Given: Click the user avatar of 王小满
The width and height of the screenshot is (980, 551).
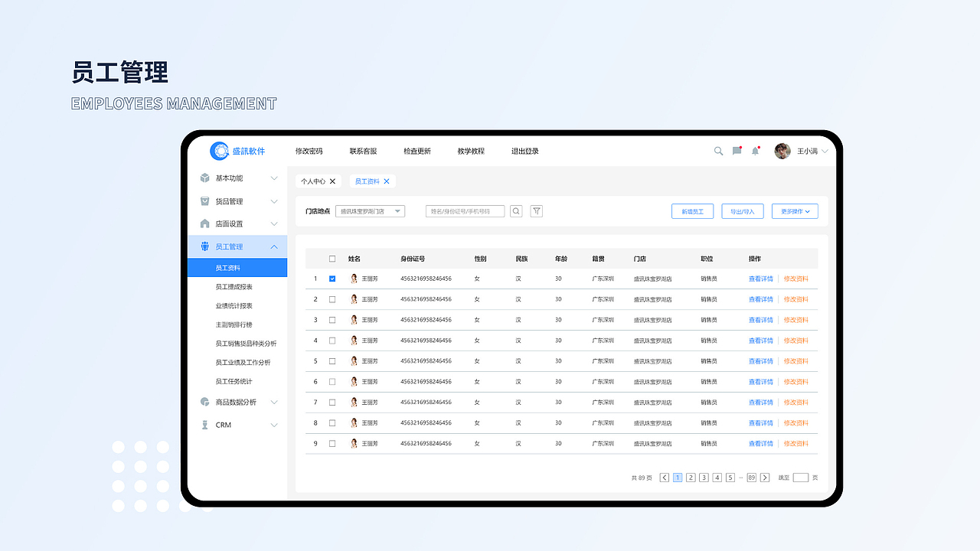Looking at the screenshot, I should point(782,151).
